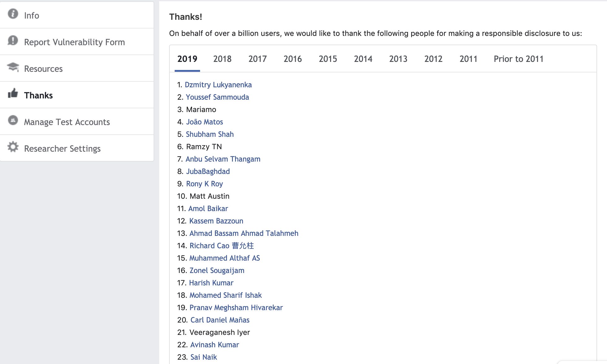
Task: Click the Richard Cao profile link
Action: point(221,246)
